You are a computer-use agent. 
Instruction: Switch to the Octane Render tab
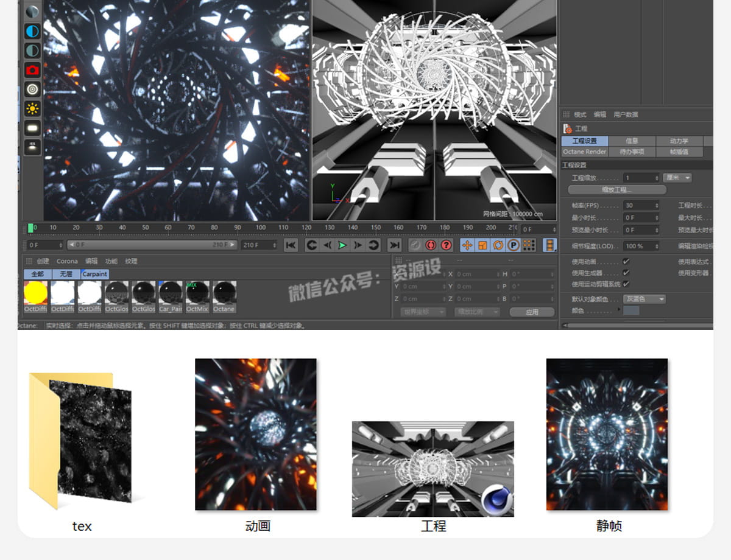click(584, 152)
